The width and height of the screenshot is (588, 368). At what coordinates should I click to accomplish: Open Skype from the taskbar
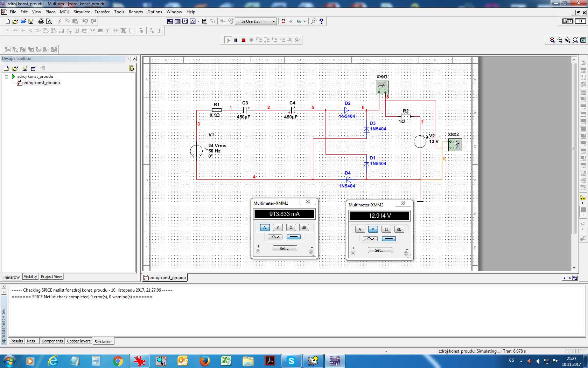291,361
